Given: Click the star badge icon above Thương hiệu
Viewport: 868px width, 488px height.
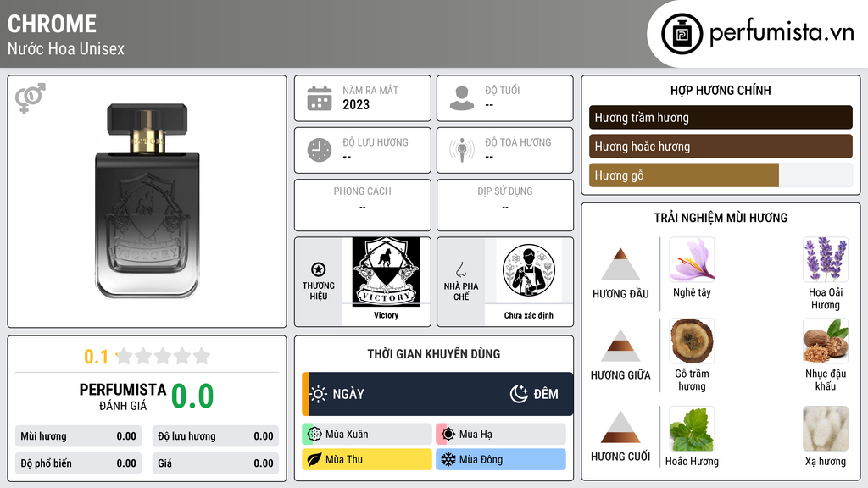Looking at the screenshot, I should tap(319, 269).
